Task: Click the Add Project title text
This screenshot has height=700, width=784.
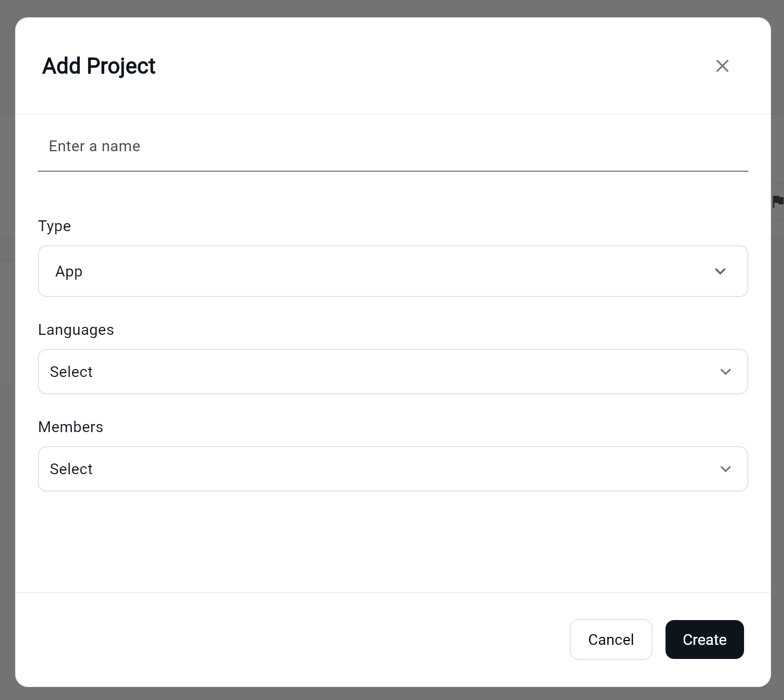Action: click(x=99, y=65)
